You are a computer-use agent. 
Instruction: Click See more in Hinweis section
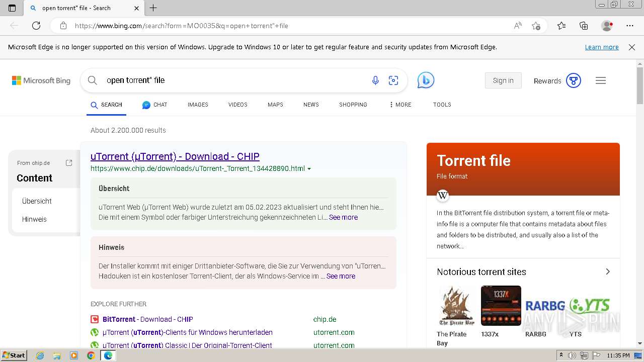pos(341,277)
